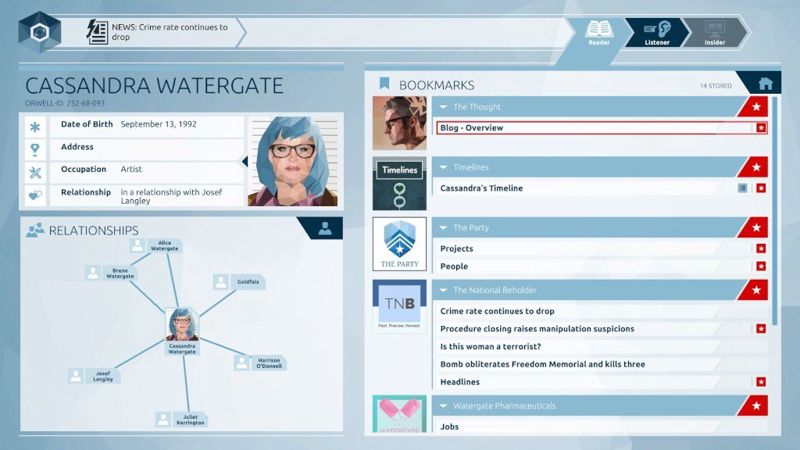
Task: Click the document icon beside Cassandra's Timeline
Action: point(742,188)
